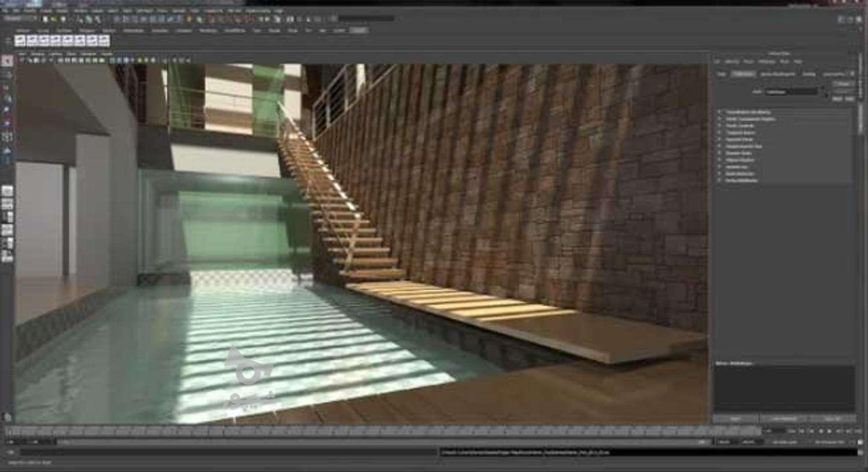
Task: Select the arrow Select tool in toolbox
Action: click(7, 61)
